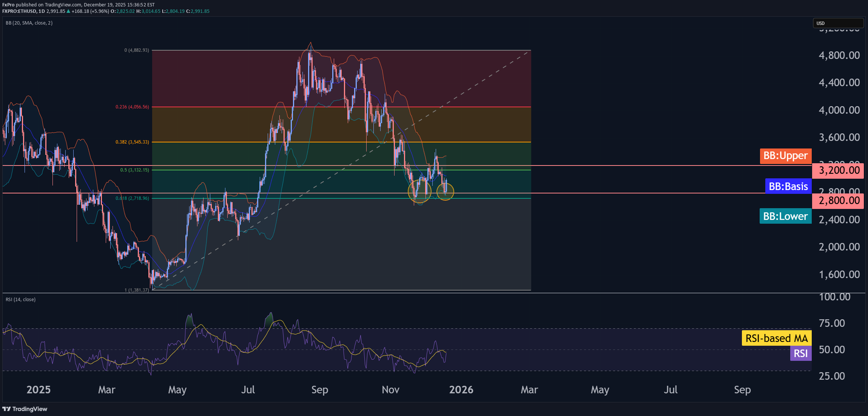The image size is (868, 416).
Task: Click the BB (20, SMA, close, 2) legend
Action: click(29, 23)
